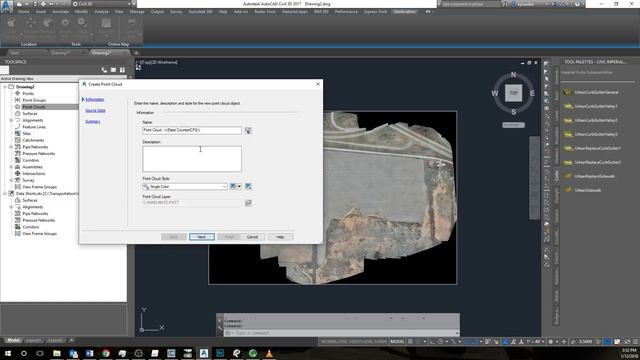640x360 pixels.
Task: Click the TOP face of the ViewCube
Action: [x=513, y=93]
